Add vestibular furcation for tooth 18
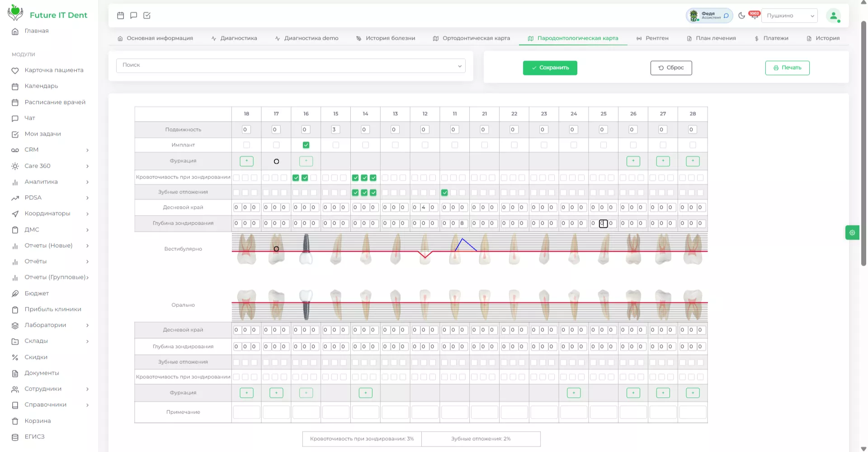 point(246,161)
